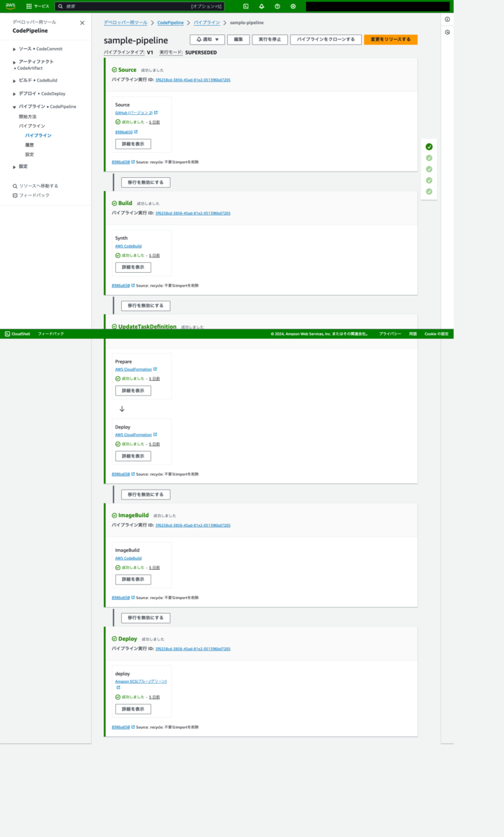Open the top bar settings gear
The width and height of the screenshot is (504, 837).
click(x=293, y=6)
